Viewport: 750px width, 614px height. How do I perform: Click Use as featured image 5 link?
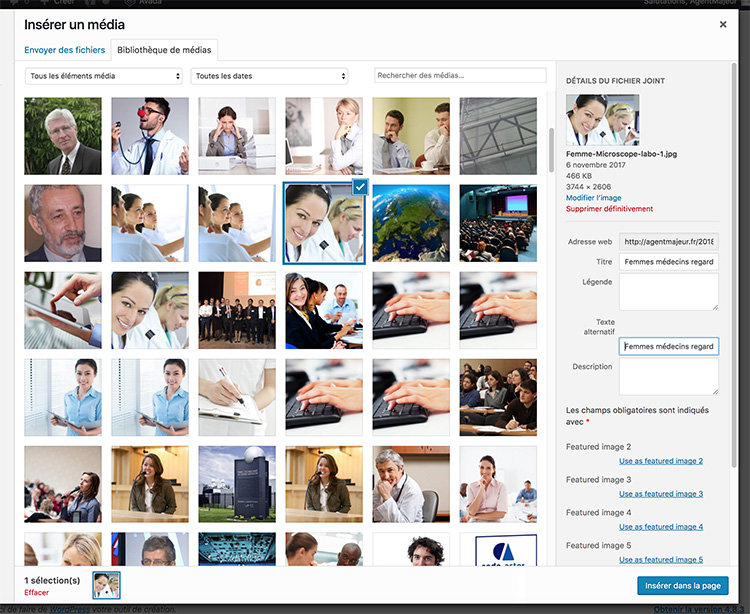(x=661, y=559)
